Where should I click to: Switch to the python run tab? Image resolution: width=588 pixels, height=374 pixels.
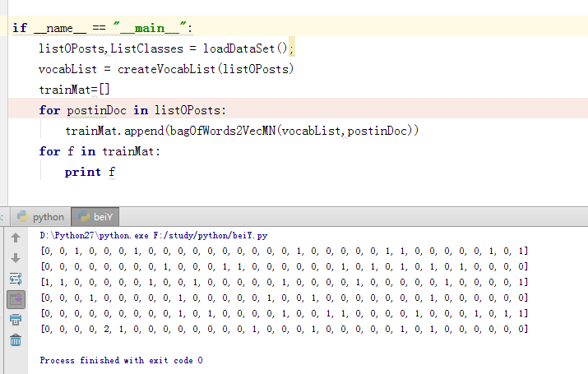coord(40,217)
